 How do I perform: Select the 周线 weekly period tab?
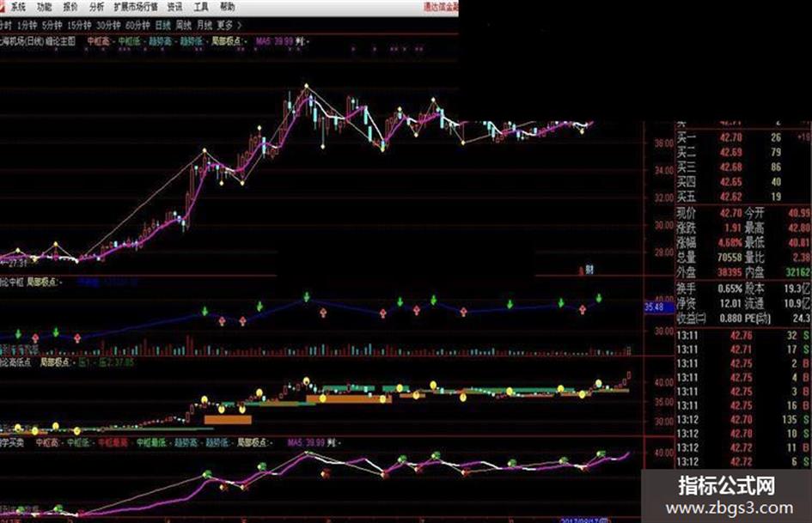184,25
